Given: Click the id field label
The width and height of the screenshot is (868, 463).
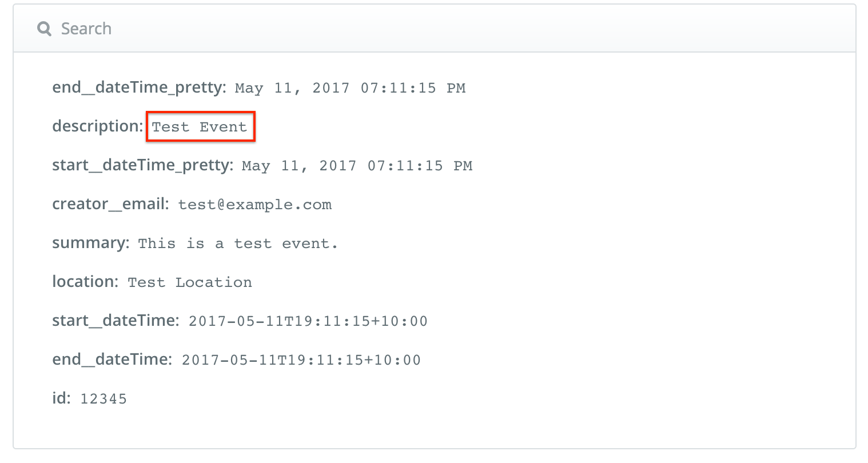Looking at the screenshot, I should click(x=61, y=398).
